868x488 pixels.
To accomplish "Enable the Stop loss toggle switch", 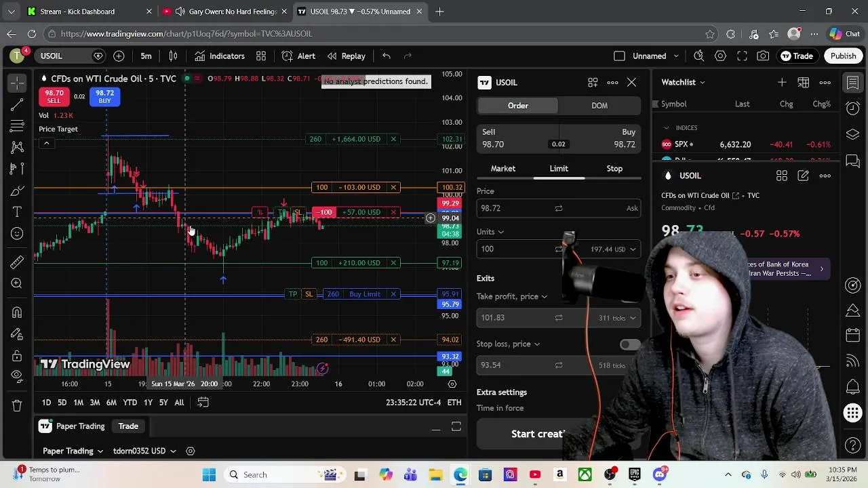I will click(630, 344).
